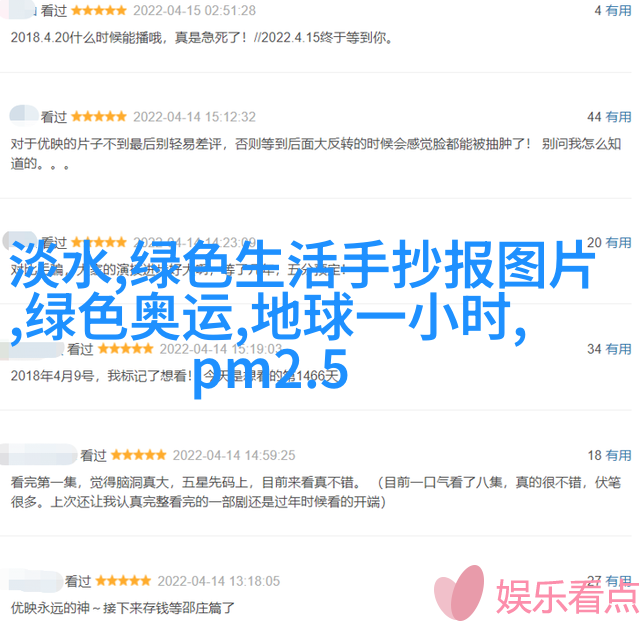Click the five-star rating dated 2022-04-15
This screenshot has height=621, width=640.
tap(99, 11)
